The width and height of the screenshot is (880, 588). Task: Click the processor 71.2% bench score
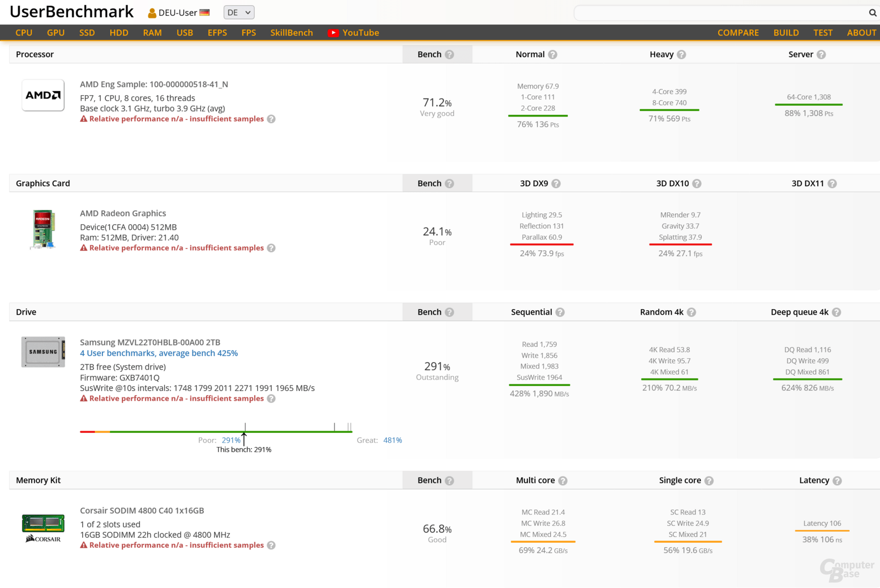point(437,102)
